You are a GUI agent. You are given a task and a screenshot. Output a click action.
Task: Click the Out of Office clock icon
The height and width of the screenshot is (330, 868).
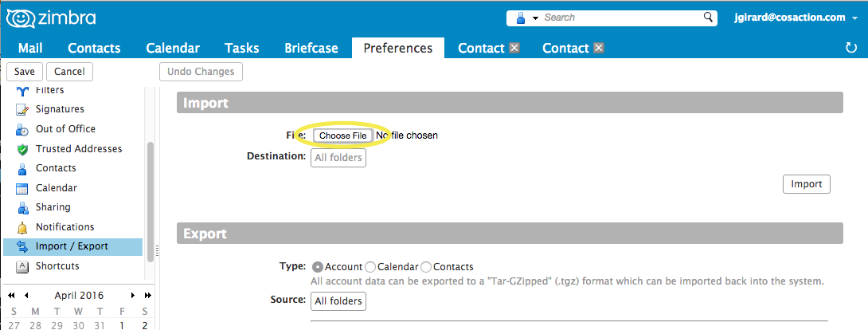point(22,129)
